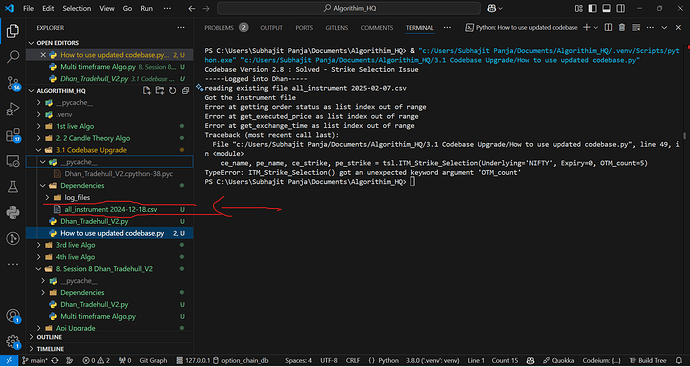Open the Search view in activity bar
The height and width of the screenshot is (367, 690).
[13, 56]
